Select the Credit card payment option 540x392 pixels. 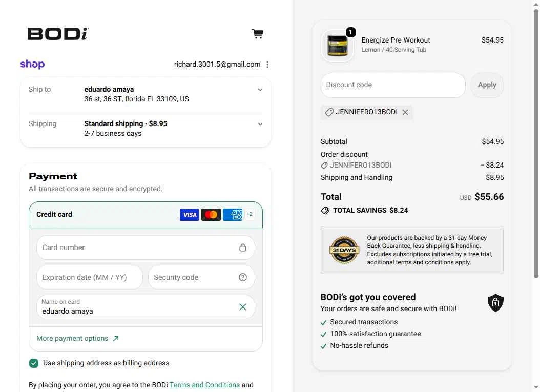(146, 215)
